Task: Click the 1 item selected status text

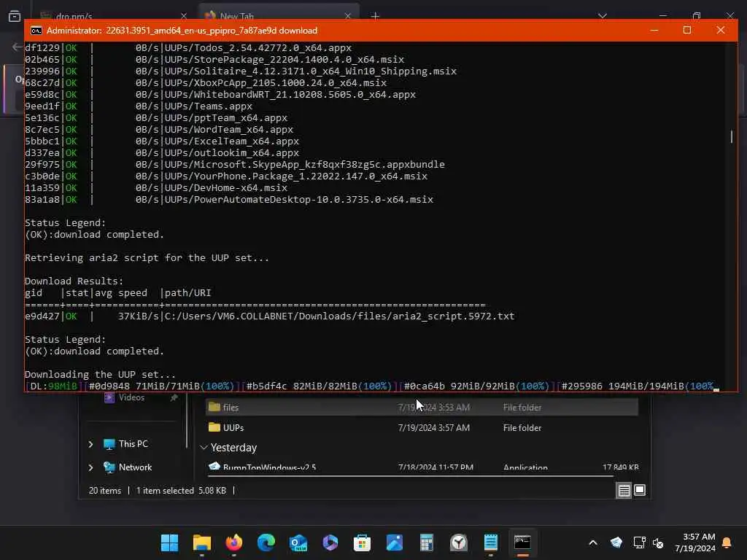Action: click(x=181, y=491)
